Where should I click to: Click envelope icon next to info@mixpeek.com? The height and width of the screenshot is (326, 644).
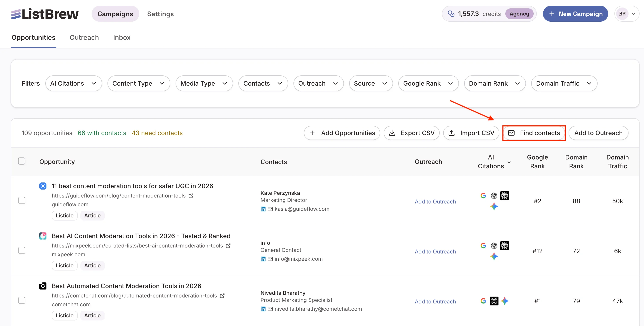click(270, 259)
